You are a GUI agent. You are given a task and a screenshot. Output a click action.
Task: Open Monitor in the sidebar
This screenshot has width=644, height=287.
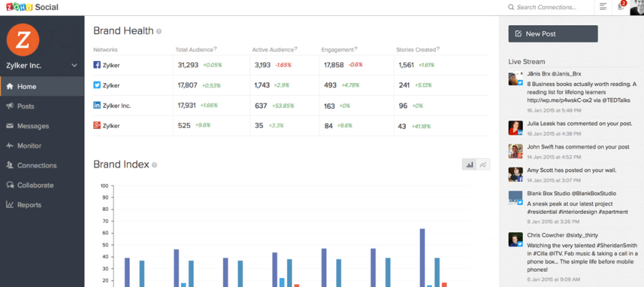42,145
